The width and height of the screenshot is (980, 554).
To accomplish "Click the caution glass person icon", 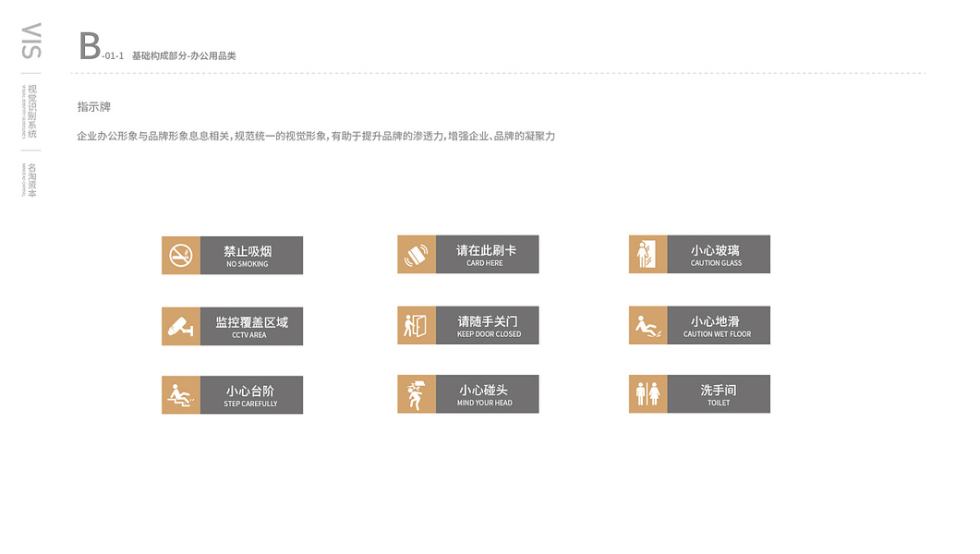I will coord(647,254).
